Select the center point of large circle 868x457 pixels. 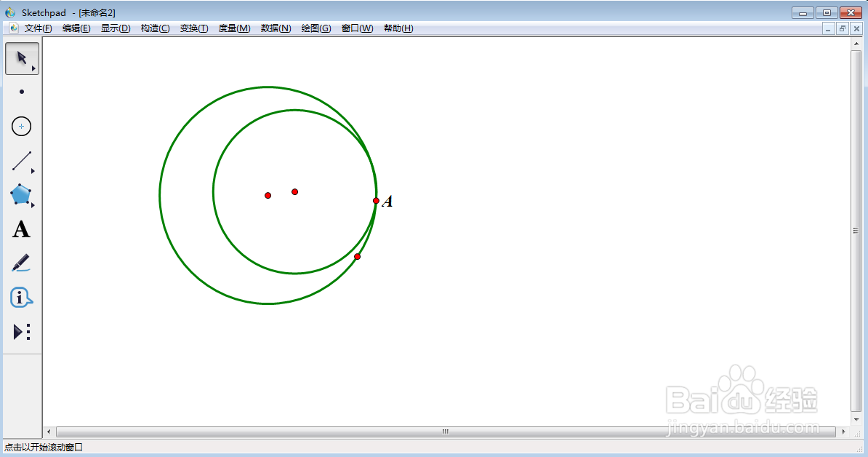(x=268, y=196)
